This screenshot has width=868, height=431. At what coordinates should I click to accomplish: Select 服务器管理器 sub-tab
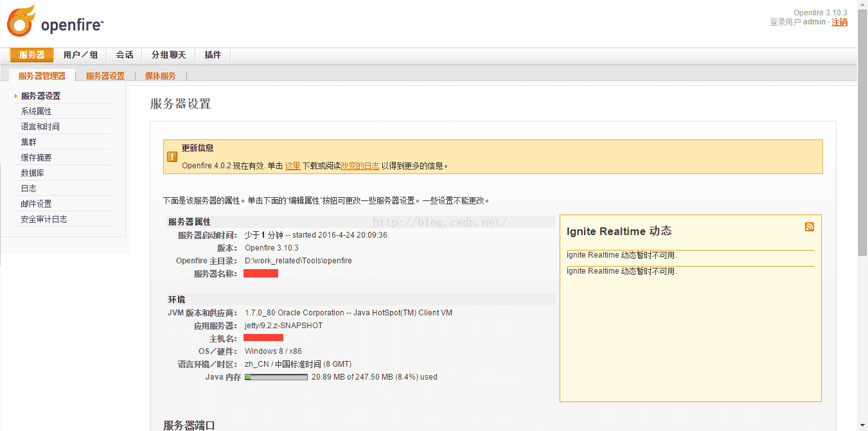pyautogui.click(x=42, y=76)
